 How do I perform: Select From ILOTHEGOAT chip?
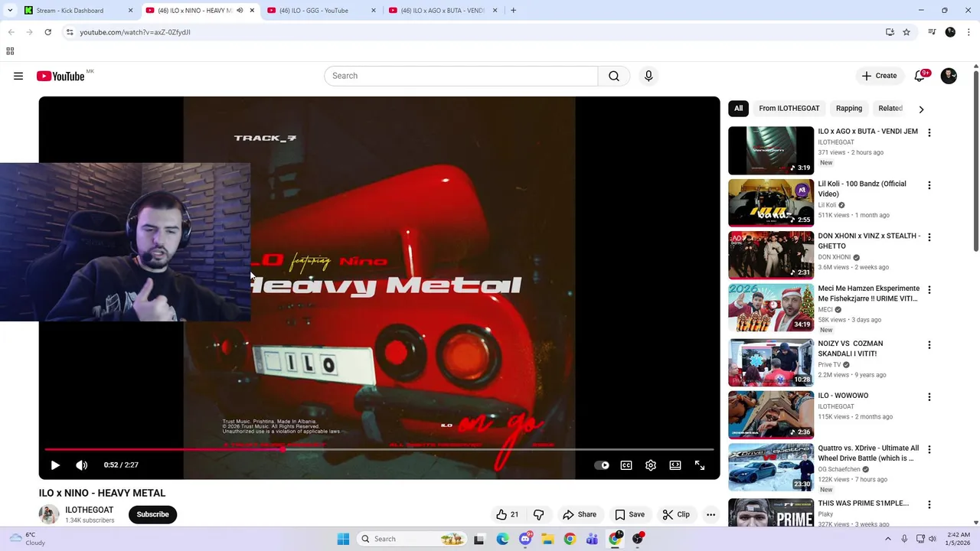(789, 109)
